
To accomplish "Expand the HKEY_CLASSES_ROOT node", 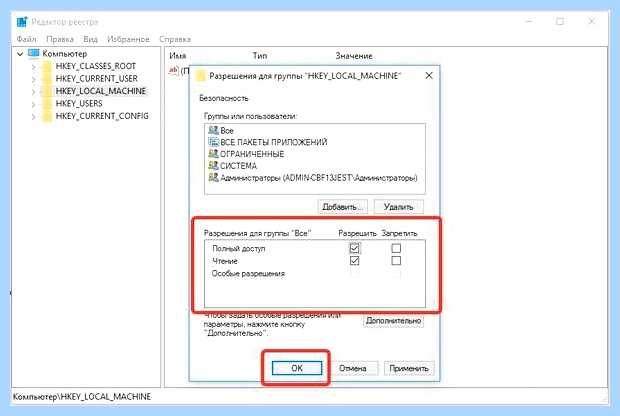I will point(34,67).
